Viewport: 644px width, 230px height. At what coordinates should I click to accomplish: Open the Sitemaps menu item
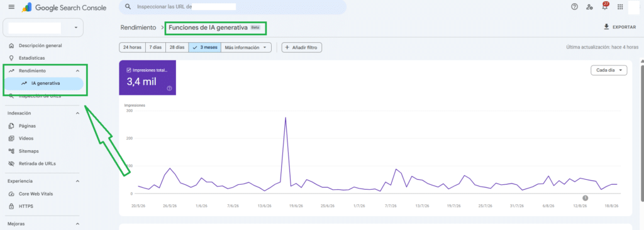[28, 151]
